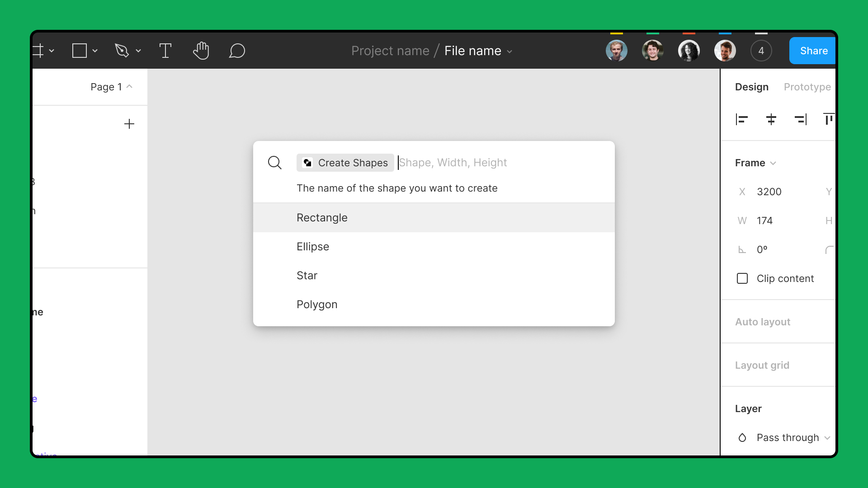
Task: Open the Comment tool
Action: coord(237,51)
